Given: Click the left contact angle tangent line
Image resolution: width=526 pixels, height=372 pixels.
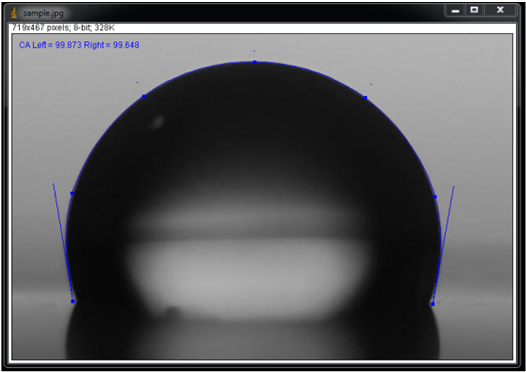Looking at the screenshot, I should coord(63,242).
